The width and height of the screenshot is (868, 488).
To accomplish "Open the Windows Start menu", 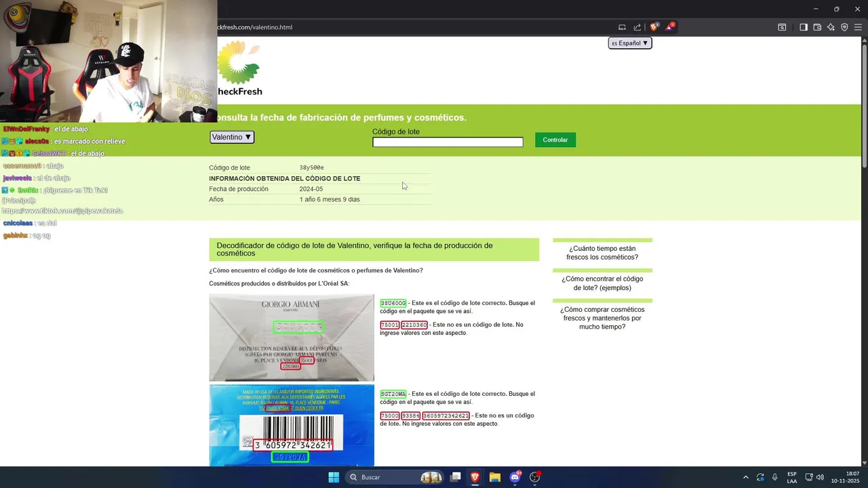I will pos(334,477).
